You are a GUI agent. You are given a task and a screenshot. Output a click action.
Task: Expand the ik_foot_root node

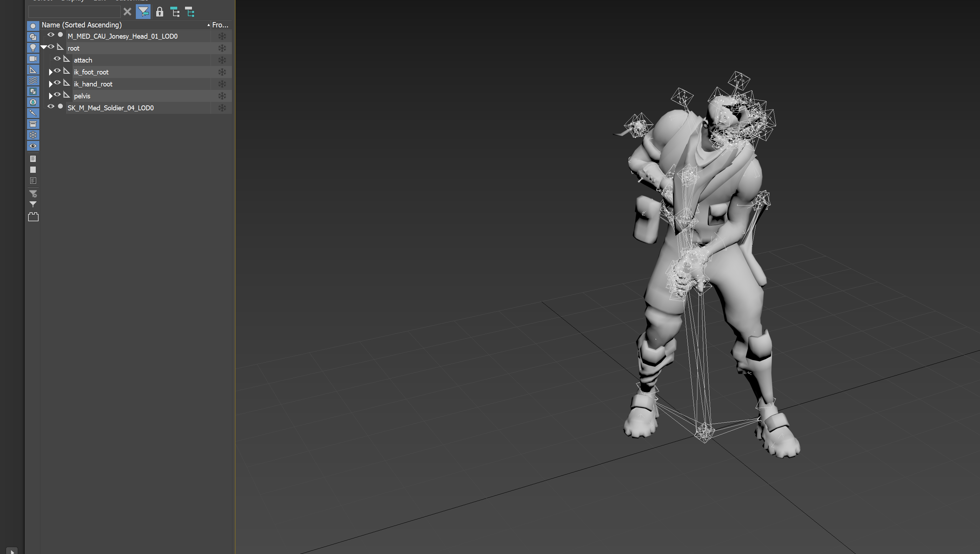[x=51, y=72]
